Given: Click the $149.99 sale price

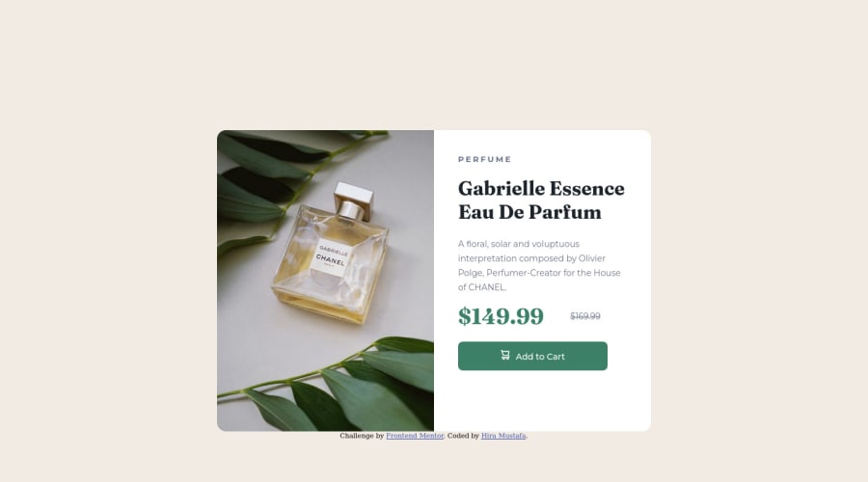Looking at the screenshot, I should 501,316.
